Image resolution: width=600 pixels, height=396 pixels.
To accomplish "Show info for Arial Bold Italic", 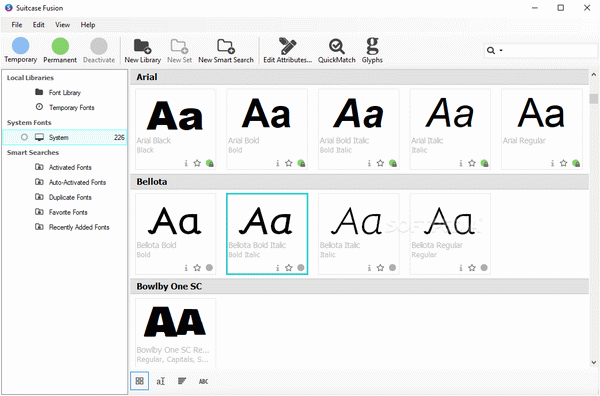I will pyautogui.click(x=369, y=163).
